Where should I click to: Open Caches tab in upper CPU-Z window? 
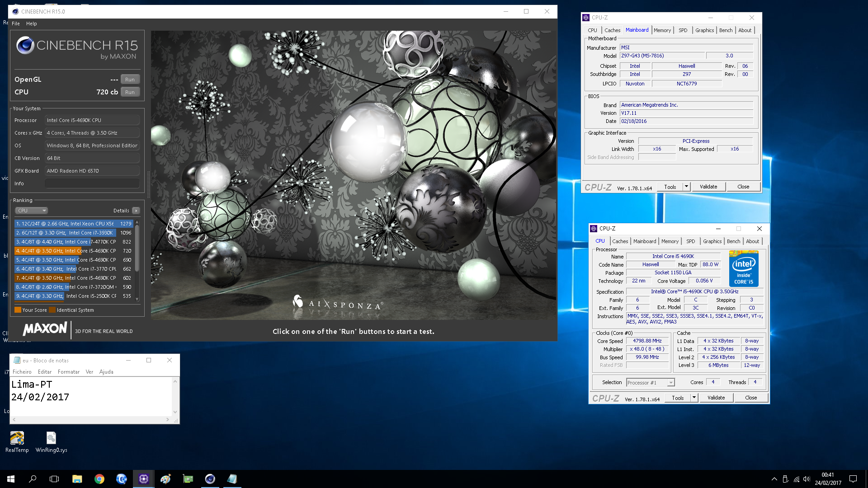pyautogui.click(x=612, y=30)
